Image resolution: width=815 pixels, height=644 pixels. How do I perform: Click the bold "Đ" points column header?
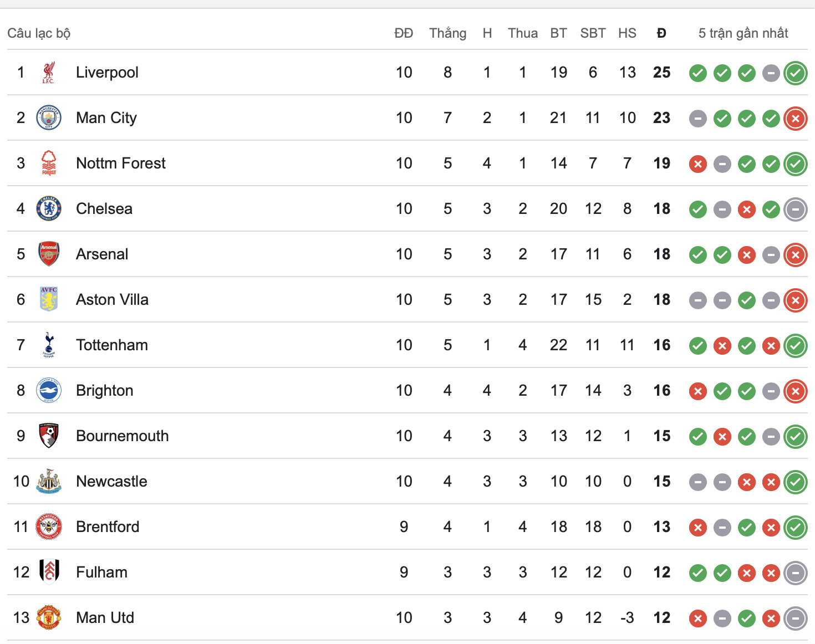661,33
